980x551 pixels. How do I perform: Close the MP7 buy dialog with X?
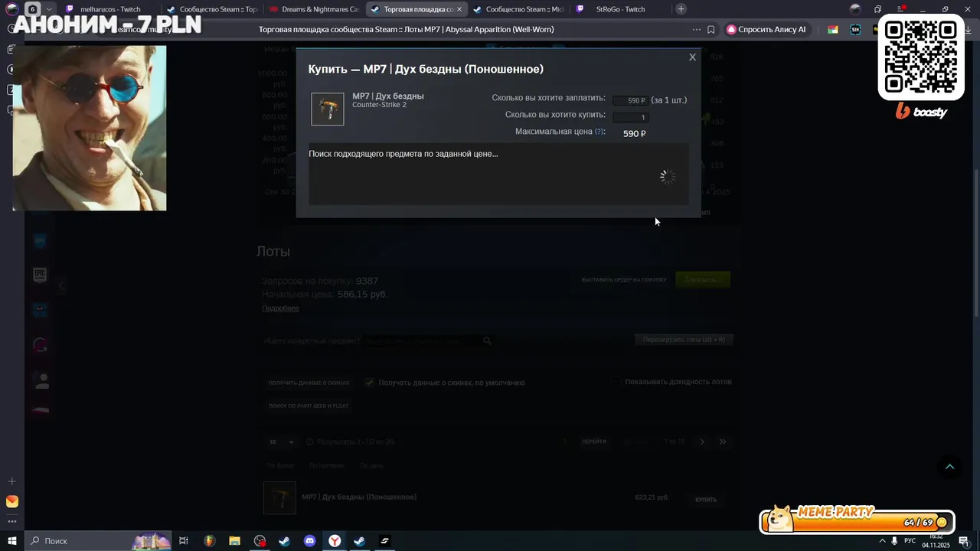692,57
